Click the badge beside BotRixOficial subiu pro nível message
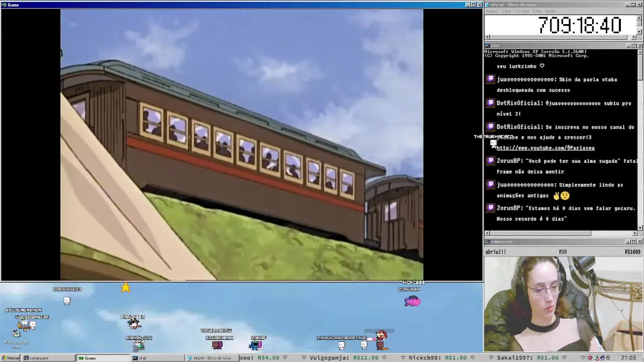Image resolution: width=644 pixels, height=362 pixels. [x=491, y=103]
